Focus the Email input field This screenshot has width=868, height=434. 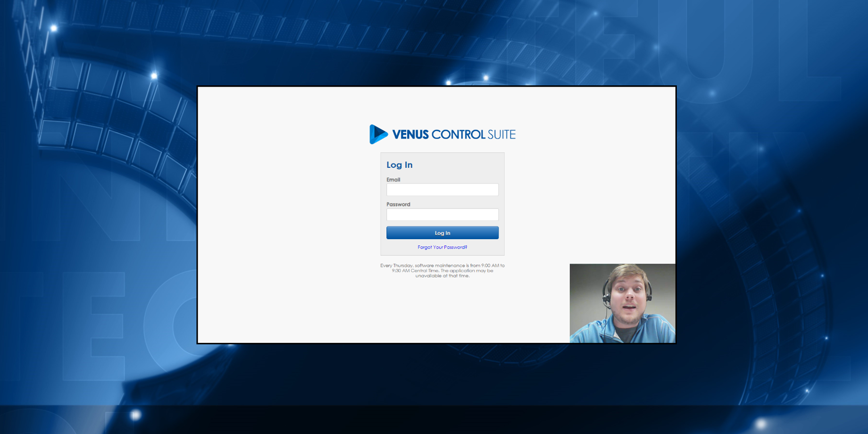(x=442, y=190)
